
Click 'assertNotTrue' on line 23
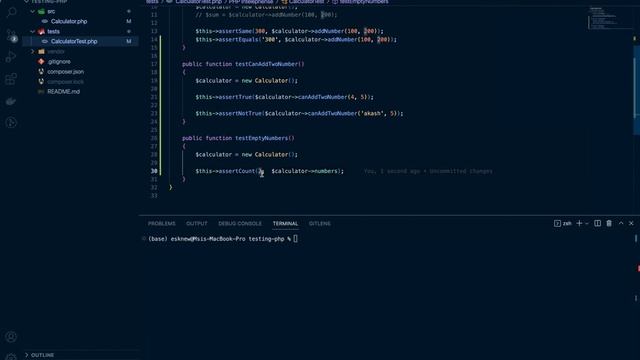[240, 113]
